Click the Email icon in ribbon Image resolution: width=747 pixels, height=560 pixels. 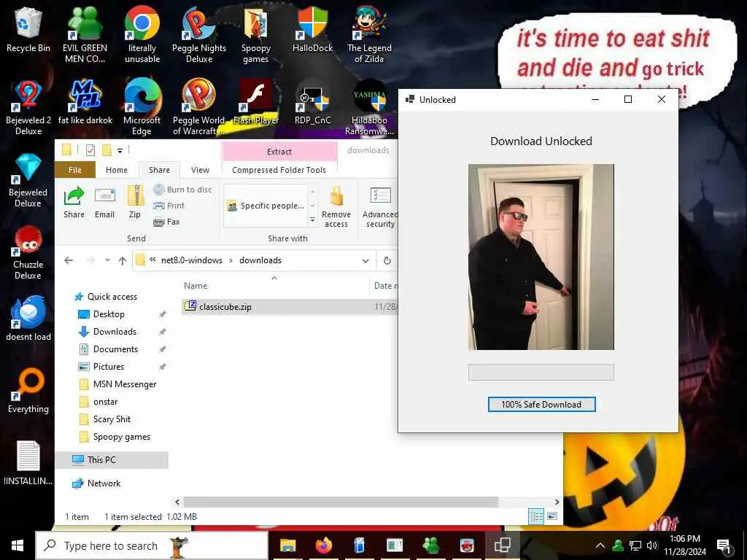point(105,203)
